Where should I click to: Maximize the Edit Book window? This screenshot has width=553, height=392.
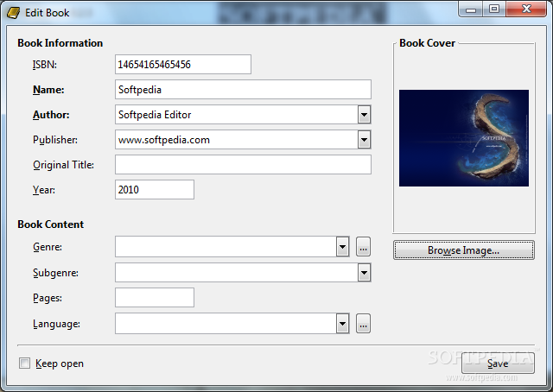click(x=494, y=9)
